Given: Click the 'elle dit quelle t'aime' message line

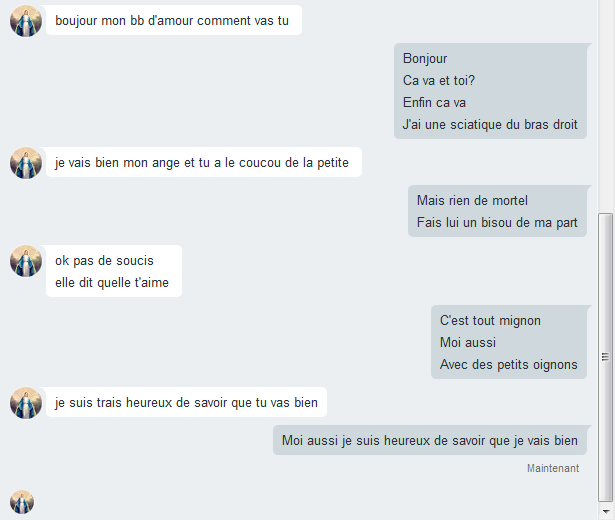Looking at the screenshot, I should tap(112, 283).
